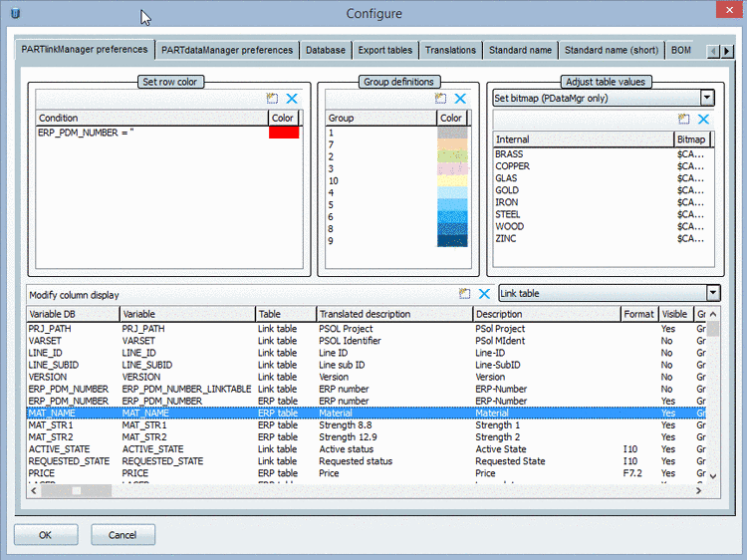Click red color swatch for ERP_PDM_NUMBER condition

[x=284, y=133]
